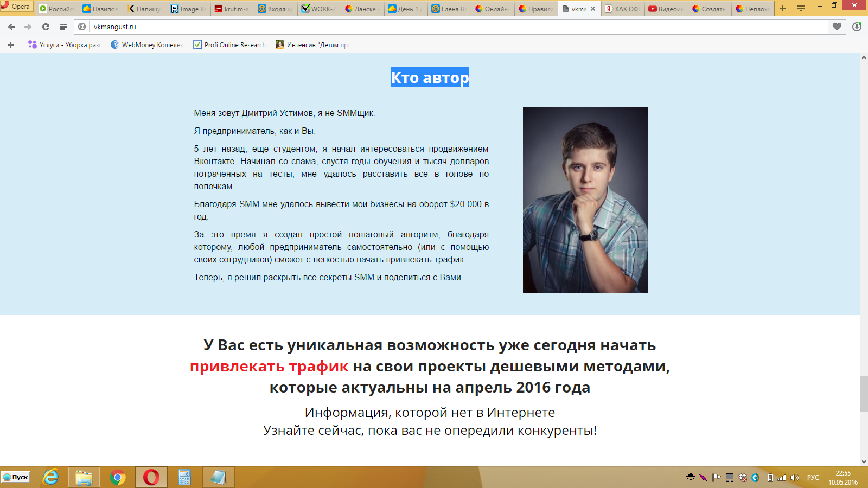
Task: Open the Calculator taskbar icon
Action: click(x=184, y=477)
